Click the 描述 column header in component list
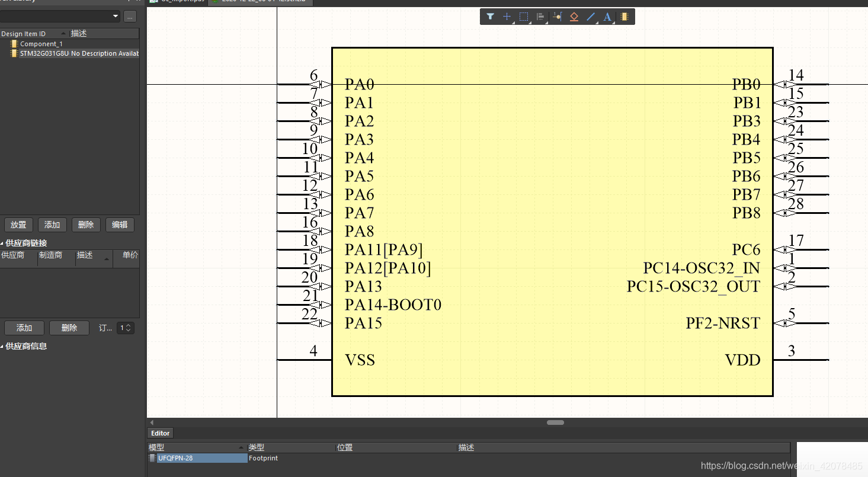868x477 pixels. [104, 34]
